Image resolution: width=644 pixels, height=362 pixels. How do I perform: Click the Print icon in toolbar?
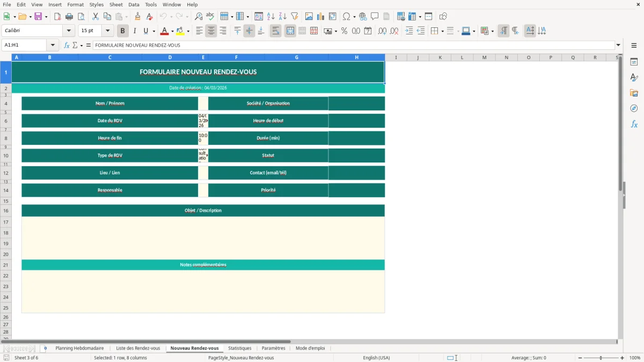tap(69, 17)
